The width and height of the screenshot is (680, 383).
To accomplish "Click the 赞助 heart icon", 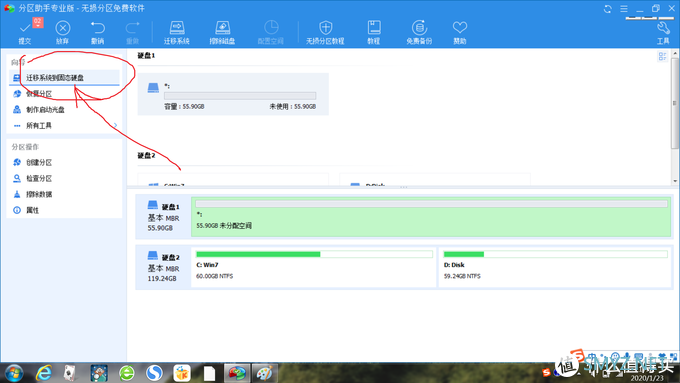I will coord(460,28).
